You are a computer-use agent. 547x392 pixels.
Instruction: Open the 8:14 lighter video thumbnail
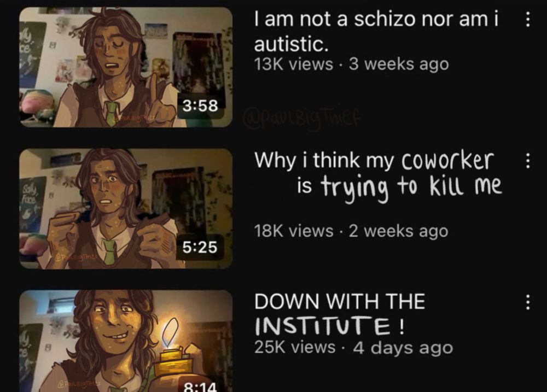pyautogui.click(x=126, y=341)
